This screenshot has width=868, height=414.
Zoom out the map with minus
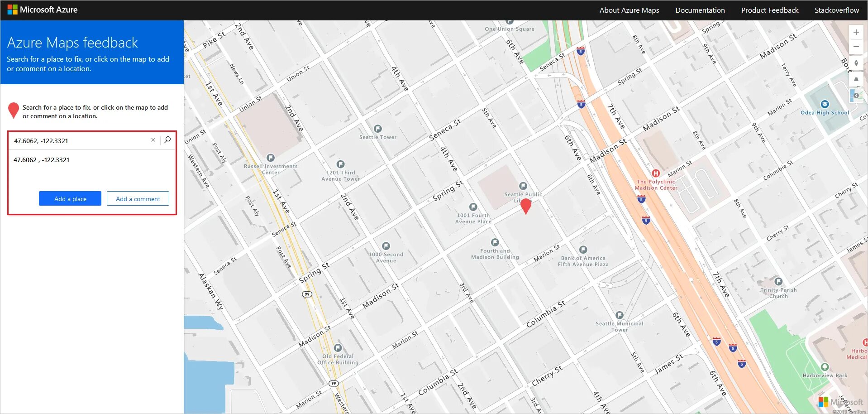pyautogui.click(x=856, y=47)
